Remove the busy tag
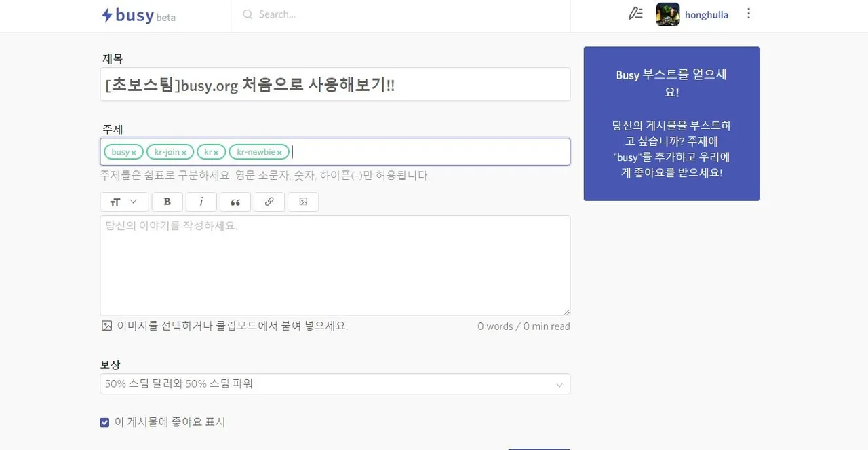Viewport: 868px width, 450px height. coord(134,153)
